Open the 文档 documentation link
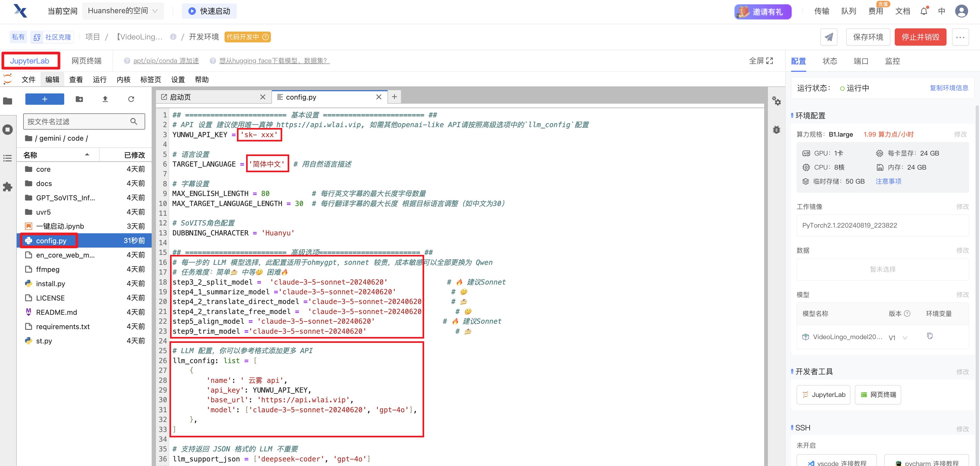The width and height of the screenshot is (980, 466). 902,11
